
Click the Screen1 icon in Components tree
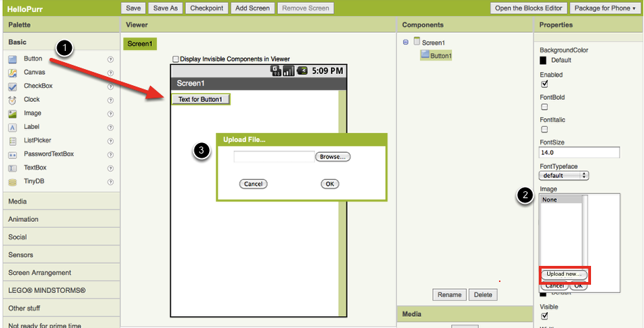coord(417,41)
